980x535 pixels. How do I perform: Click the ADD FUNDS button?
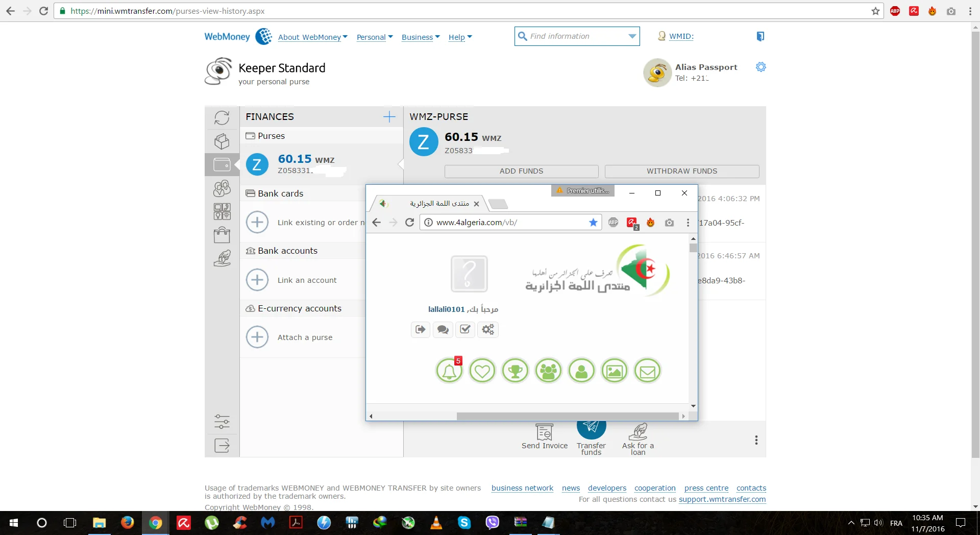point(521,172)
